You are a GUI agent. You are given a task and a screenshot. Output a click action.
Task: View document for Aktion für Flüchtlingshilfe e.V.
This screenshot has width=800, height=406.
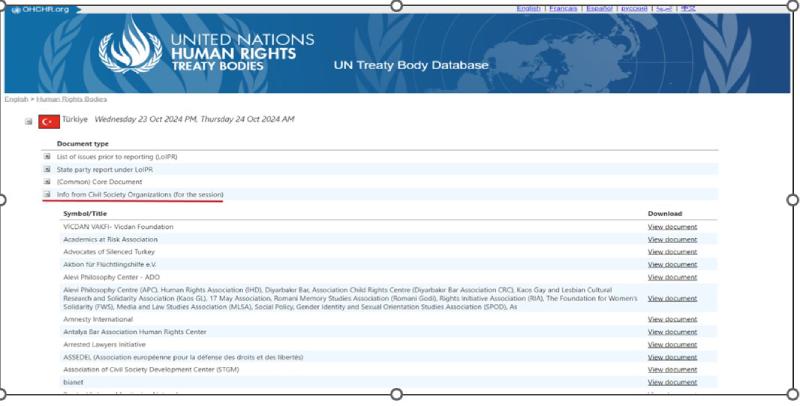click(672, 264)
